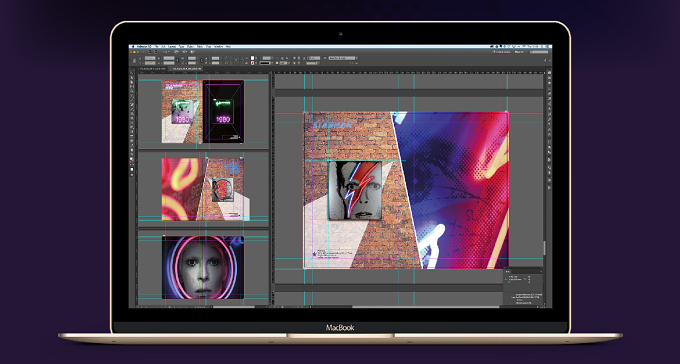Open the Layout menu
The width and height of the screenshot is (680, 364).
172,46
